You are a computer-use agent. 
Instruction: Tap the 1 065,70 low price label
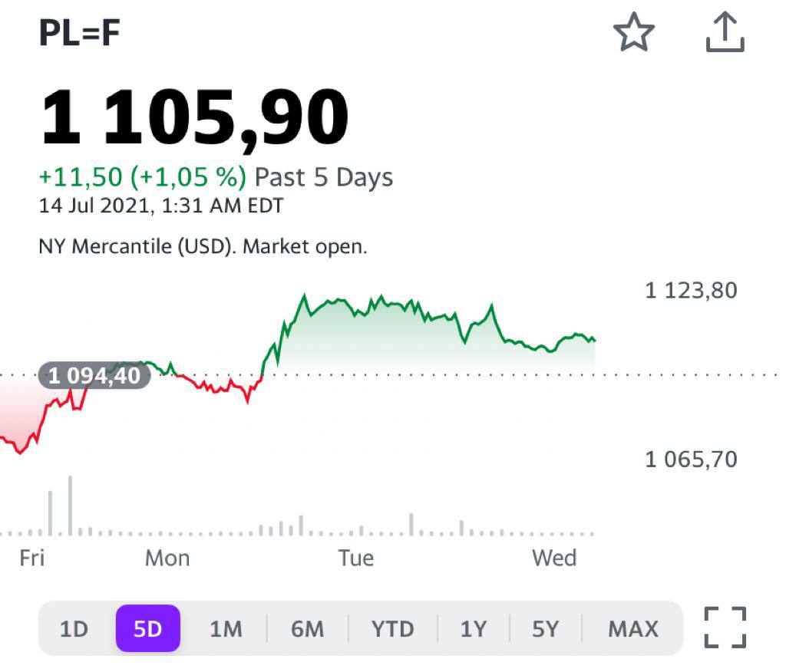[x=691, y=459]
